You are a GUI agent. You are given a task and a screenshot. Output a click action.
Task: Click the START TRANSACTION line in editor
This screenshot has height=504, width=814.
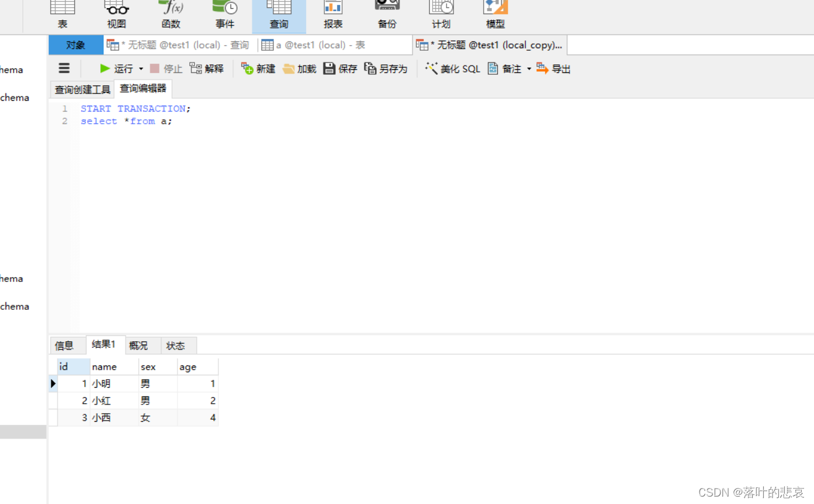coord(135,108)
